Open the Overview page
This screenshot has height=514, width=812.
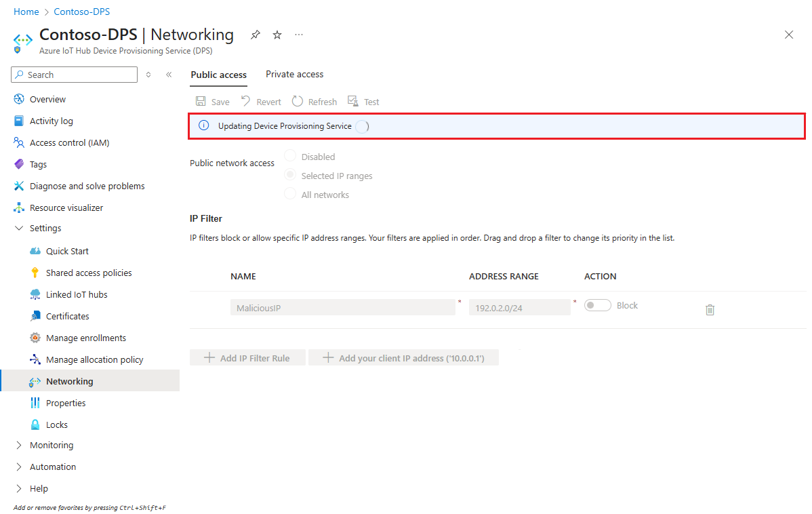point(47,99)
